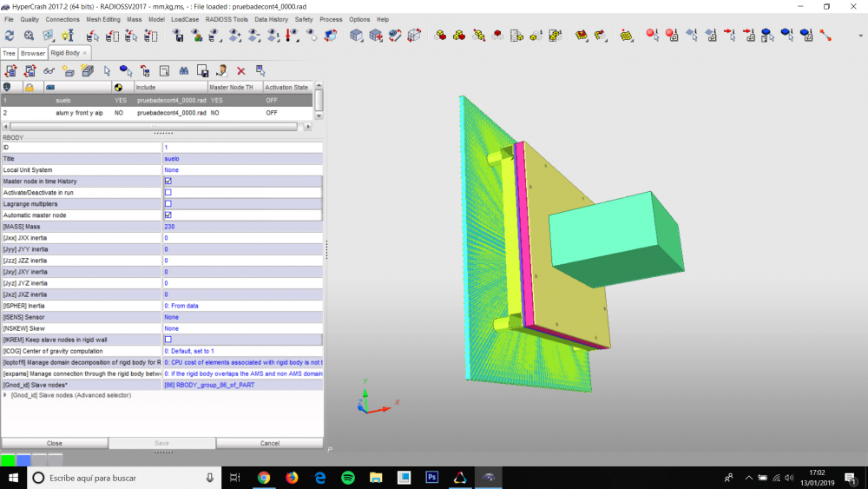Open Firefox from the taskbar

pyautogui.click(x=292, y=478)
